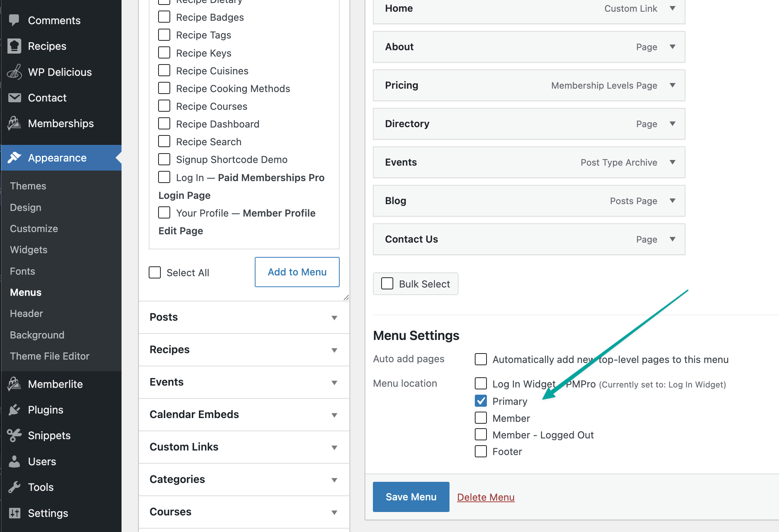Check the Footer menu location
Viewport: 779px width, 532px height.
(x=481, y=451)
